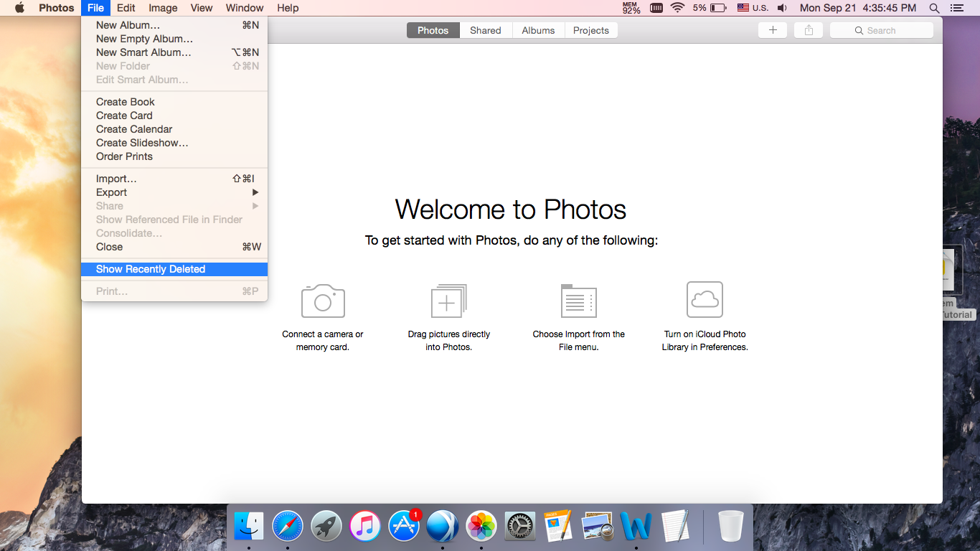This screenshot has width=980, height=551.
Task: Click the drag pictures stack icon
Action: tap(449, 300)
